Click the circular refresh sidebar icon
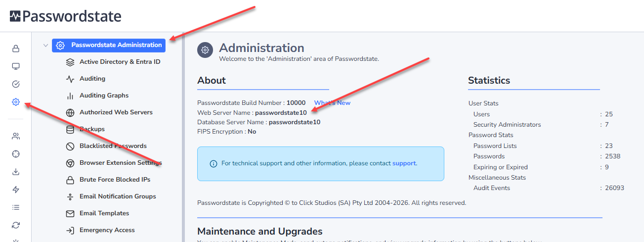The height and width of the screenshot is (242, 644). pyautogui.click(x=16, y=225)
